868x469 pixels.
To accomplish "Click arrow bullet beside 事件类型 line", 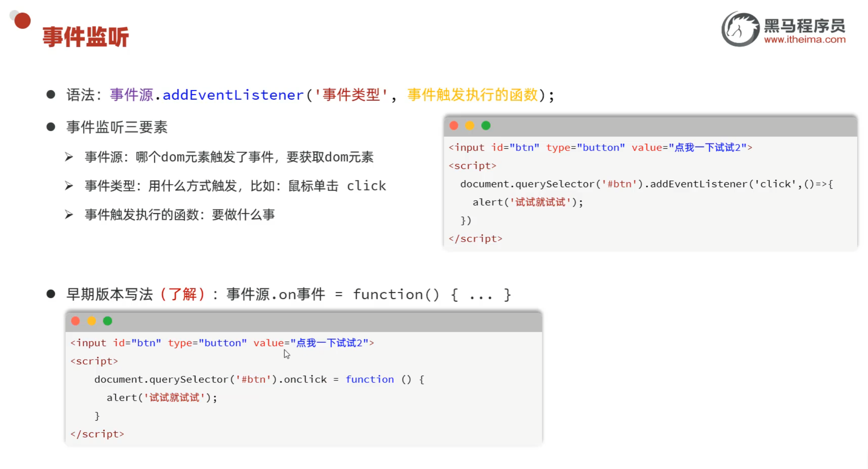I will pyautogui.click(x=69, y=186).
